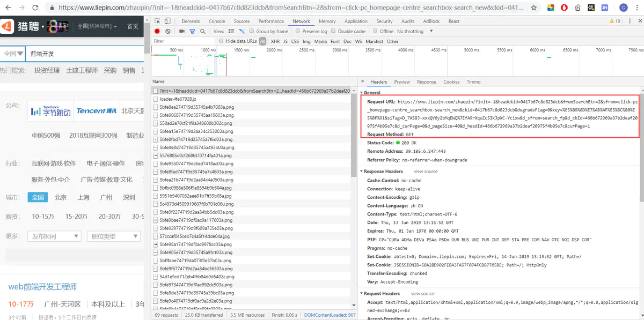The width and height of the screenshot is (644, 320).
Task: Open the Application tab
Action: click(356, 21)
